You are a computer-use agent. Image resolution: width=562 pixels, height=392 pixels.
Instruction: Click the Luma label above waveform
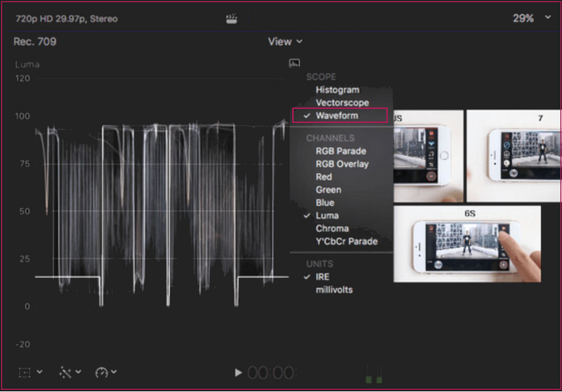pos(27,65)
